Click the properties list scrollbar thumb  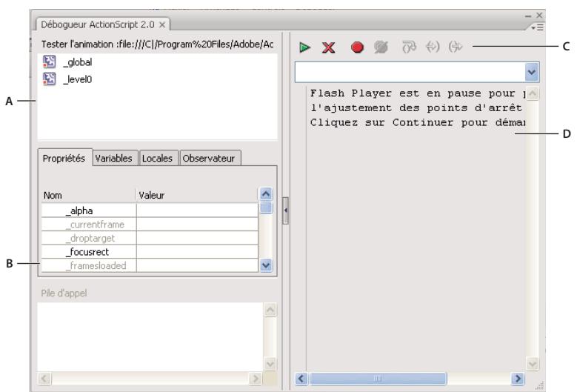point(266,207)
